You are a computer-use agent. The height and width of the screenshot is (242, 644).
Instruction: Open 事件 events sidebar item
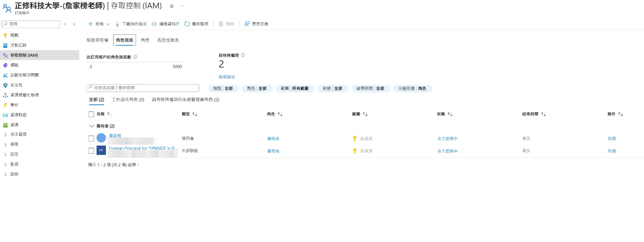tap(14, 105)
